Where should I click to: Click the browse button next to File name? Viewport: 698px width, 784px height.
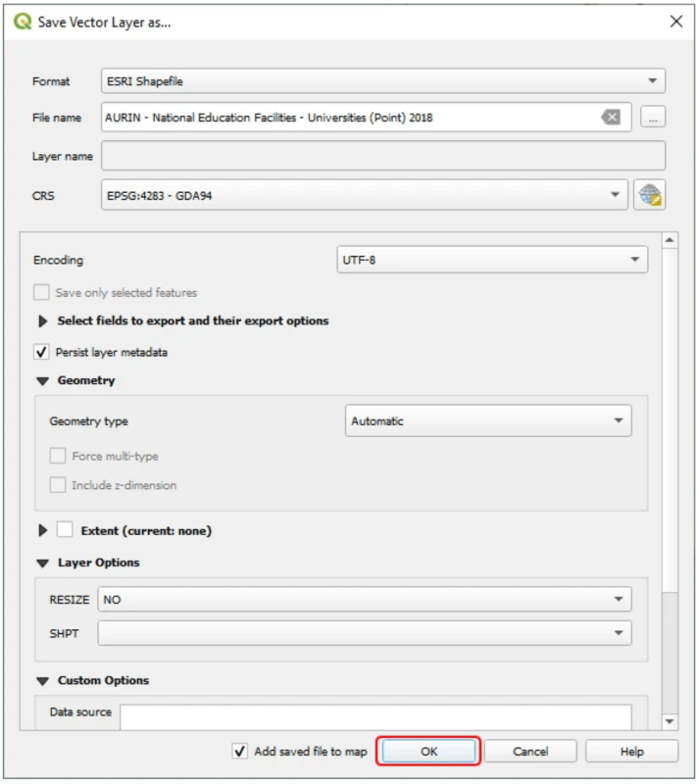click(653, 118)
